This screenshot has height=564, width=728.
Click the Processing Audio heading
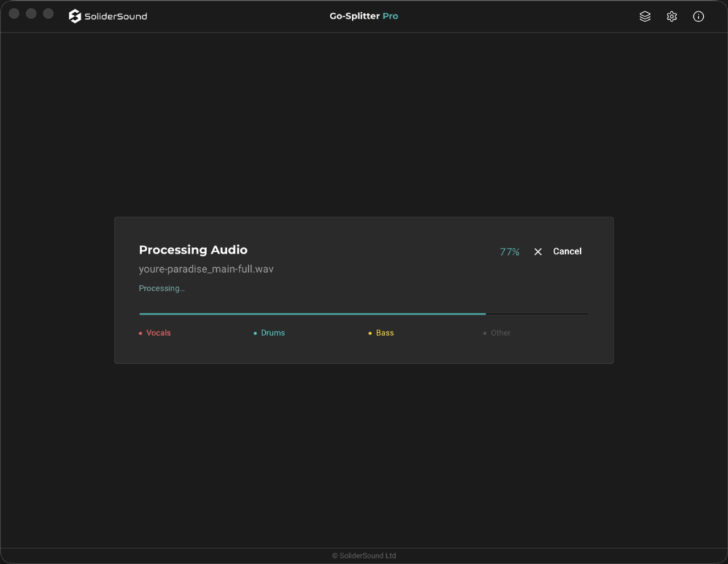click(x=193, y=250)
